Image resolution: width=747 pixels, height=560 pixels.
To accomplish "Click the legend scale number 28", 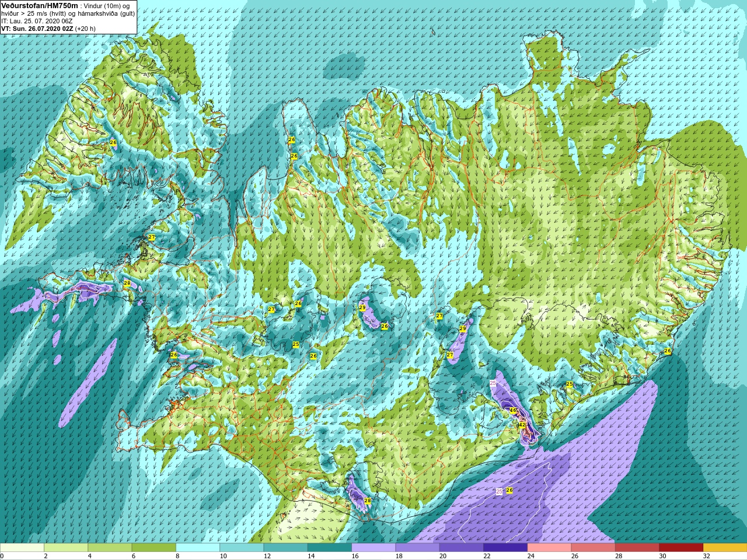I will click(x=618, y=556).
